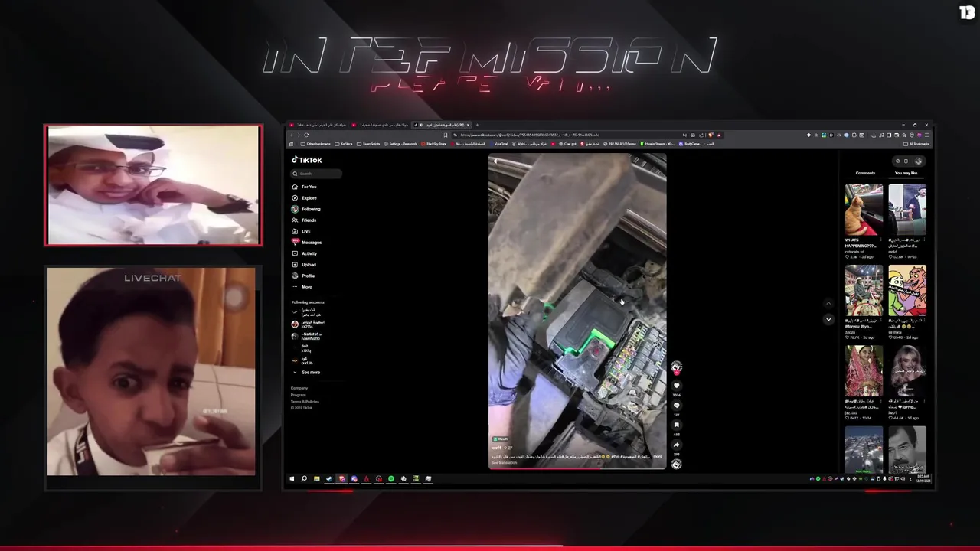The height and width of the screenshot is (551, 980).
Task: Open the spinning sound disc icon
Action: [x=676, y=464]
